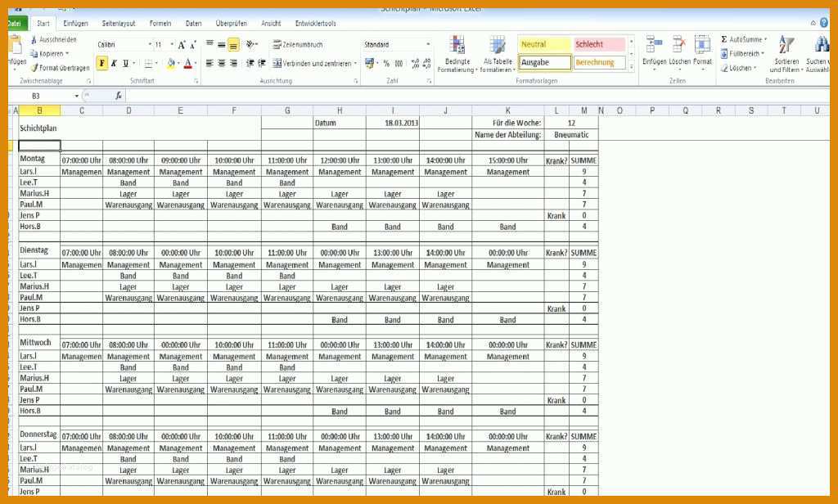This screenshot has width=838, height=504.
Task: Open Bedingte Formatierung menu
Action: point(457,55)
